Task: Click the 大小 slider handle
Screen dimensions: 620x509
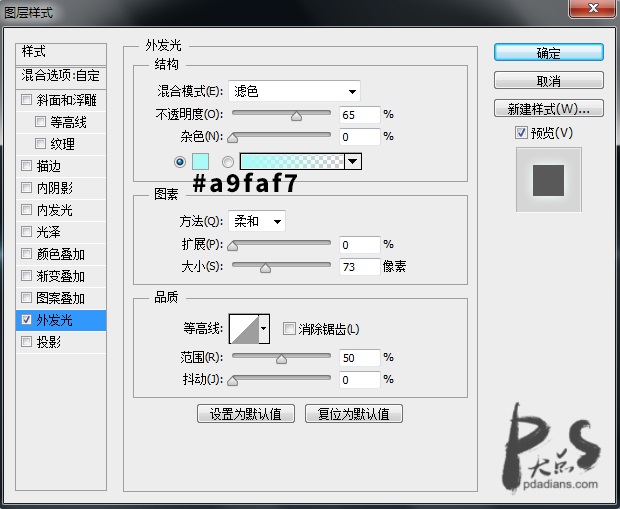Action: [x=265, y=268]
